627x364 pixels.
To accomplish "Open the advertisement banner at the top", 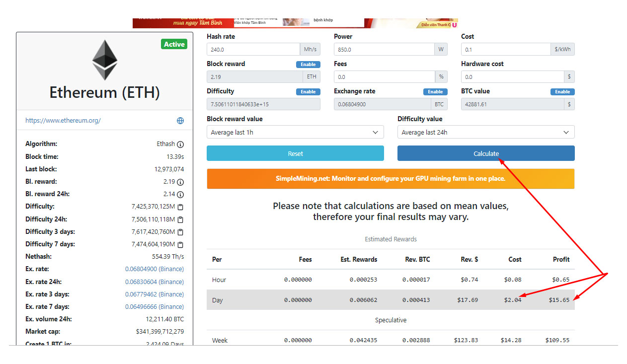I will click(x=295, y=23).
